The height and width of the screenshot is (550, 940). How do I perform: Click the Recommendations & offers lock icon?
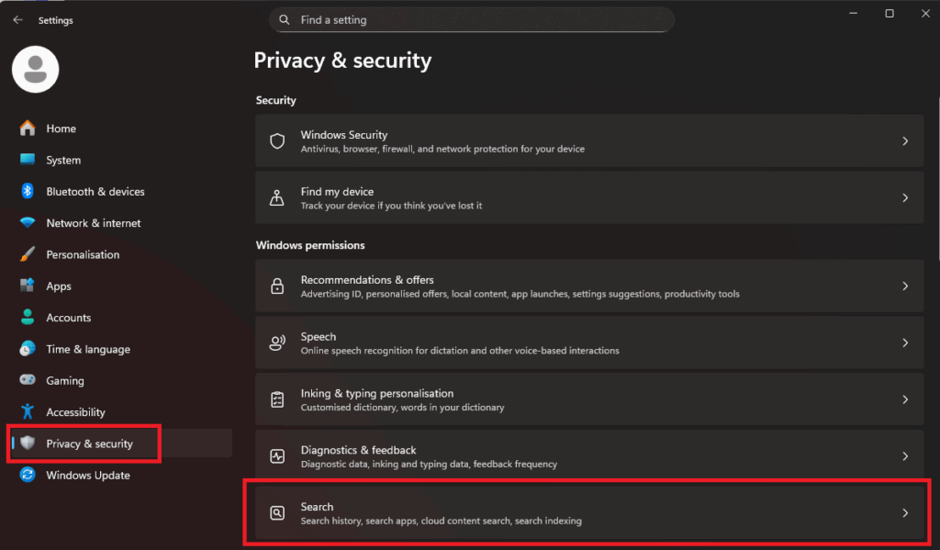click(277, 286)
